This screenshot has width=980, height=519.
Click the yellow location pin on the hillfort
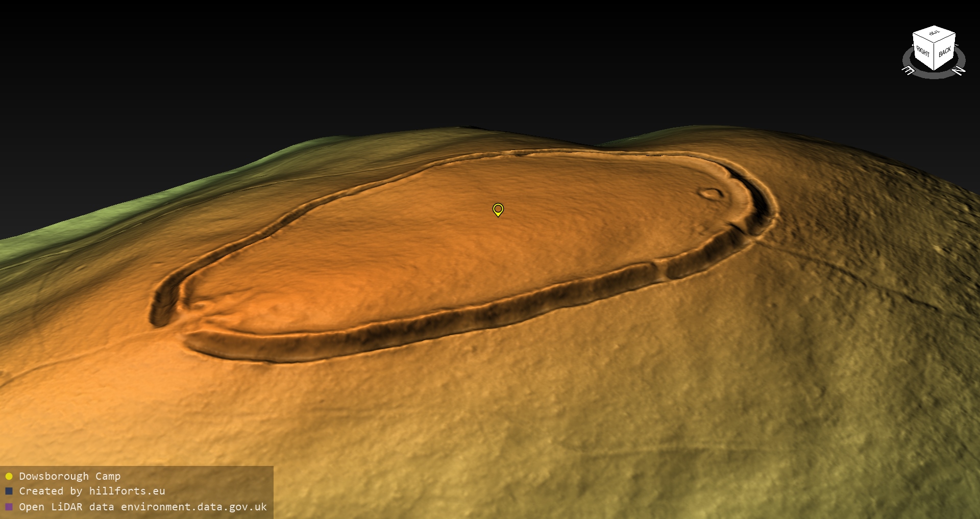click(x=498, y=209)
